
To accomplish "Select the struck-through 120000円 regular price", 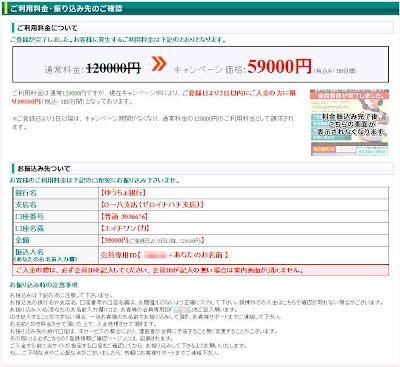I will (x=114, y=69).
